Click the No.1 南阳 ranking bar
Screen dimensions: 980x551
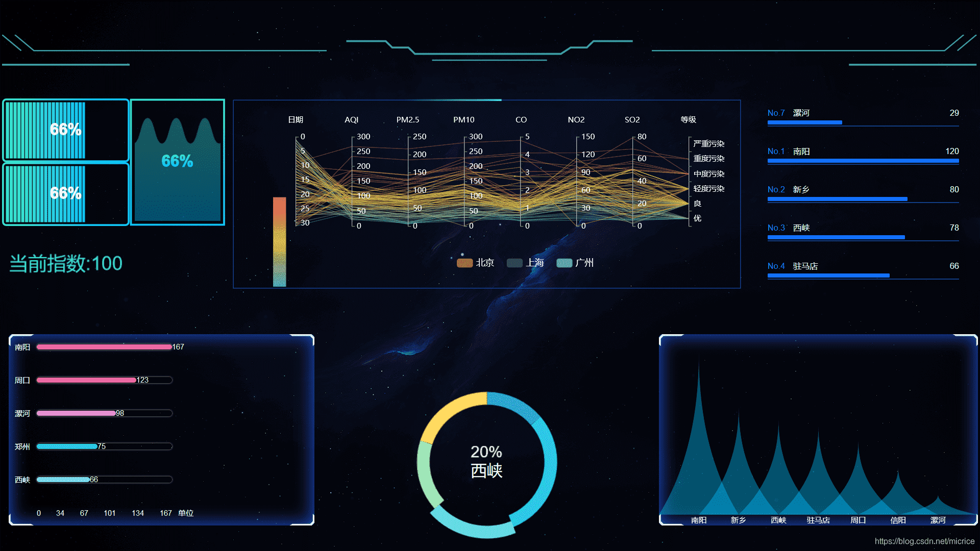tap(863, 161)
